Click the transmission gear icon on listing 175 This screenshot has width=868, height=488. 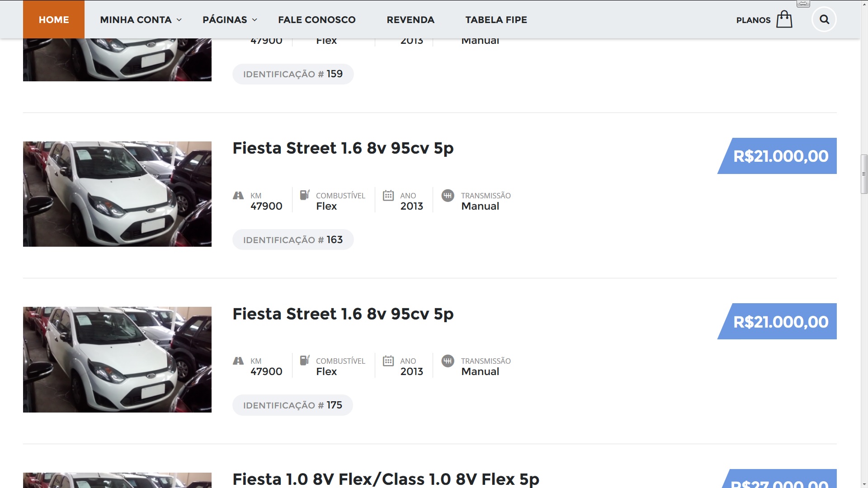coord(448,361)
